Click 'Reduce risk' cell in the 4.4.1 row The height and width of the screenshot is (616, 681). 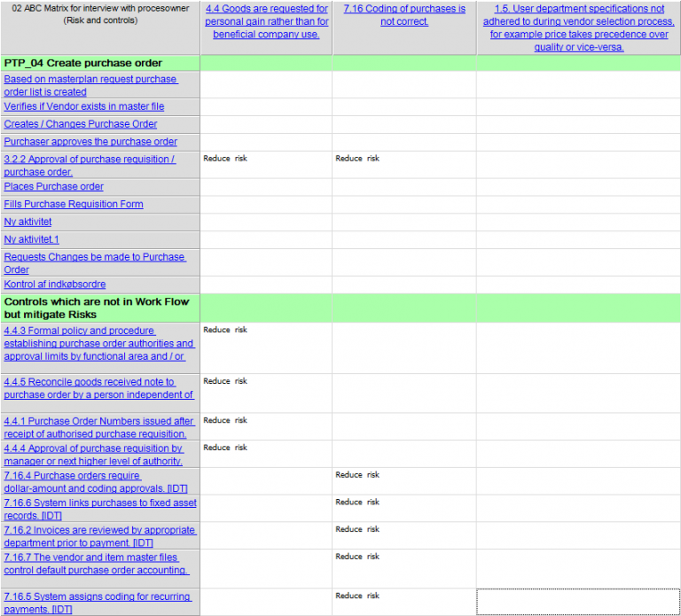coord(266,426)
